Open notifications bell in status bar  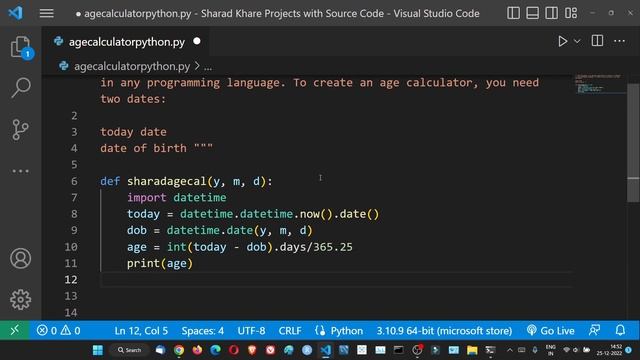coord(620,330)
